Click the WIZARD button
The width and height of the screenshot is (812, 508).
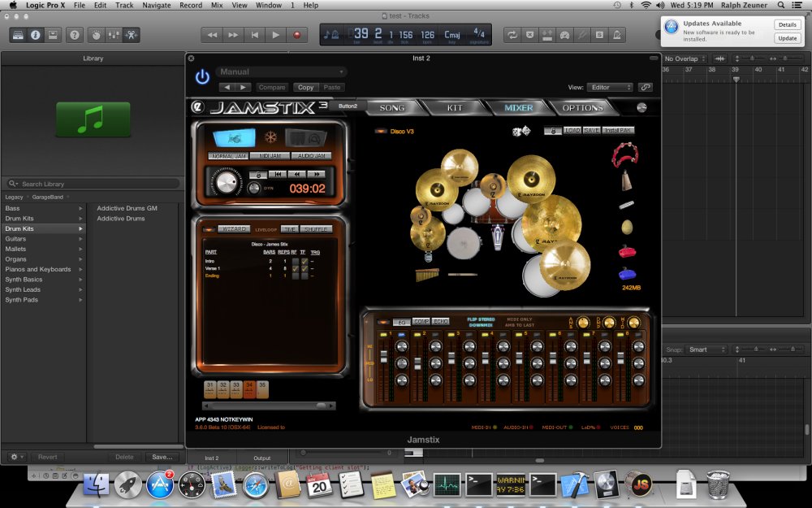234,229
